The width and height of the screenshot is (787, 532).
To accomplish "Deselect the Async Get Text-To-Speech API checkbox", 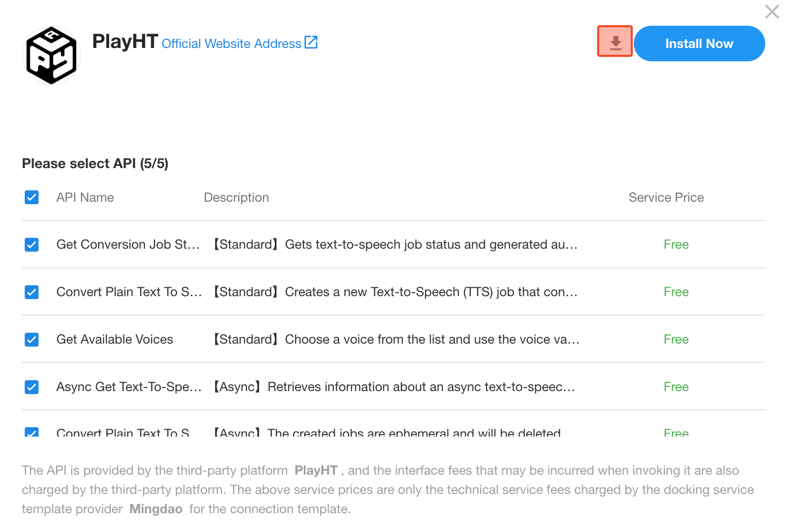I will tap(32, 387).
